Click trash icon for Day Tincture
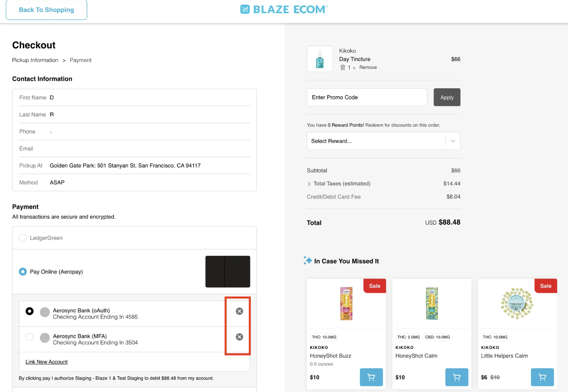Viewport: 568px width, 392px height. click(343, 67)
